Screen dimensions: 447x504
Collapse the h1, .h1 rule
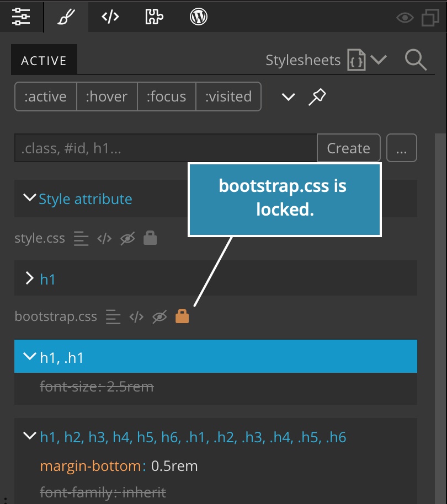pyautogui.click(x=30, y=356)
